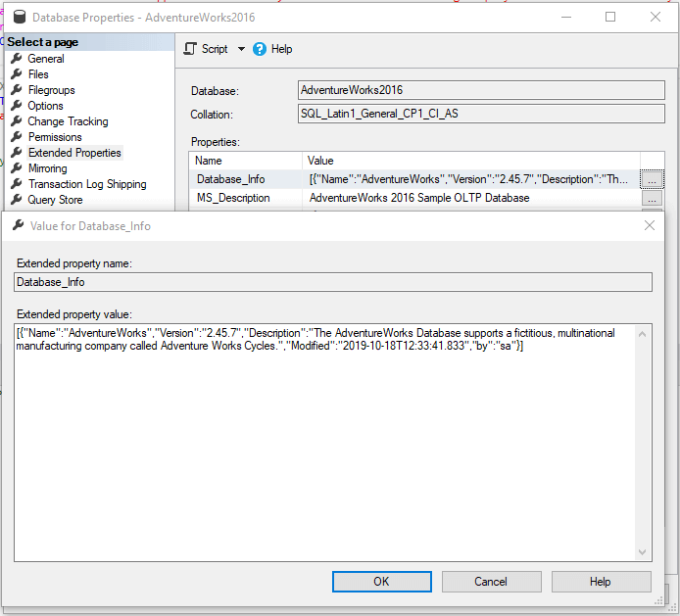The height and width of the screenshot is (616, 680).
Task: Select the Database_Info value cell
Action: point(471,179)
